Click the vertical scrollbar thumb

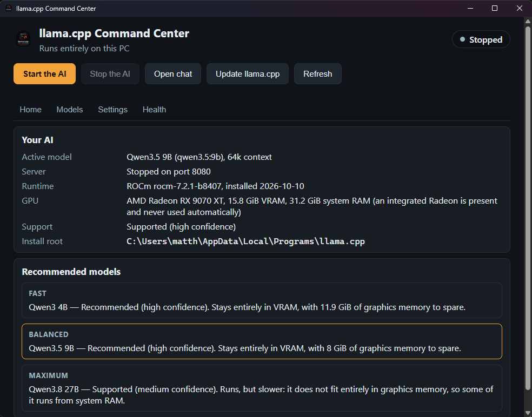pyautogui.click(x=528, y=207)
